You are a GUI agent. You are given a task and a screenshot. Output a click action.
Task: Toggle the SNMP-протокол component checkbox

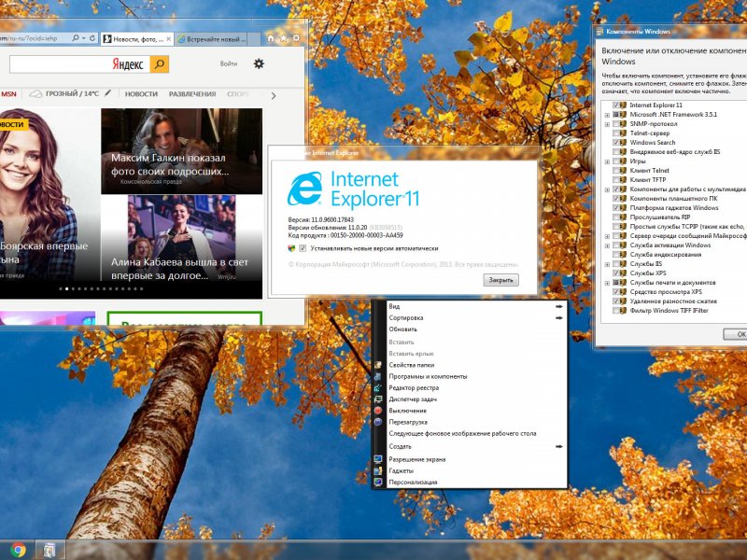(x=616, y=124)
